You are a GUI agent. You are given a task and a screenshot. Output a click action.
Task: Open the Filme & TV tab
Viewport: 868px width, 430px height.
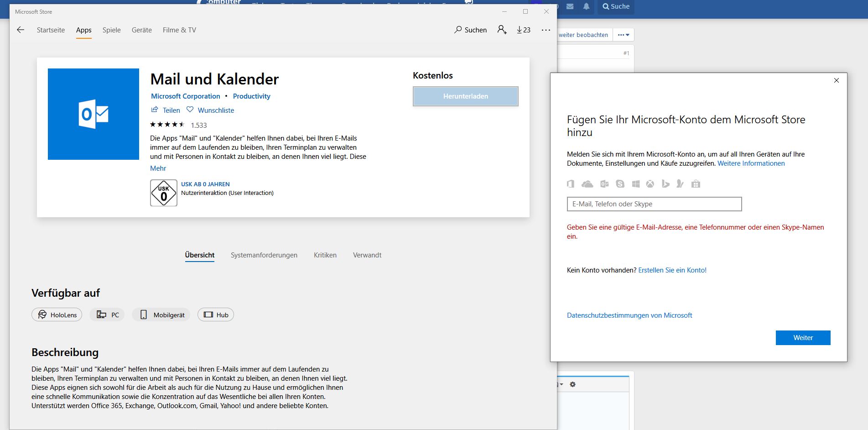coord(179,30)
